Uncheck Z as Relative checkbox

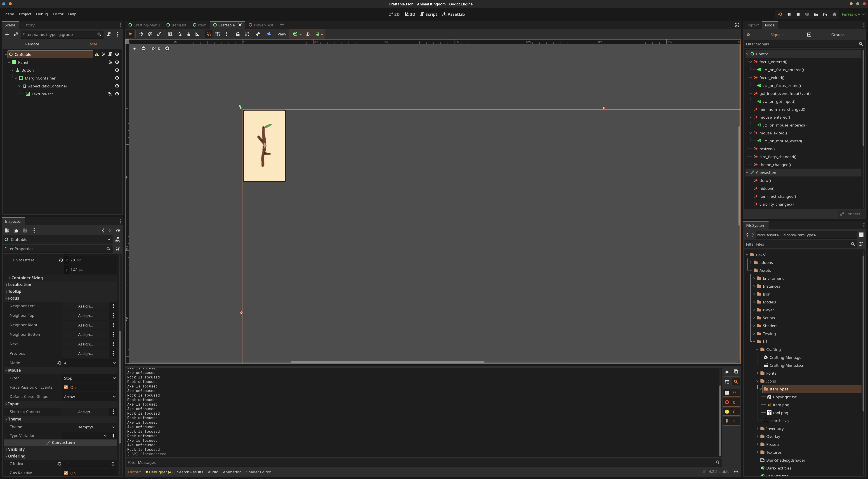tap(66, 473)
